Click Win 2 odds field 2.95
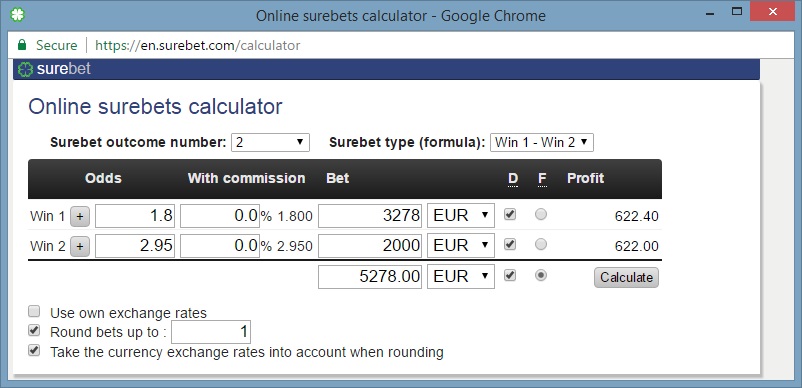Image resolution: width=802 pixels, height=388 pixels. point(135,246)
